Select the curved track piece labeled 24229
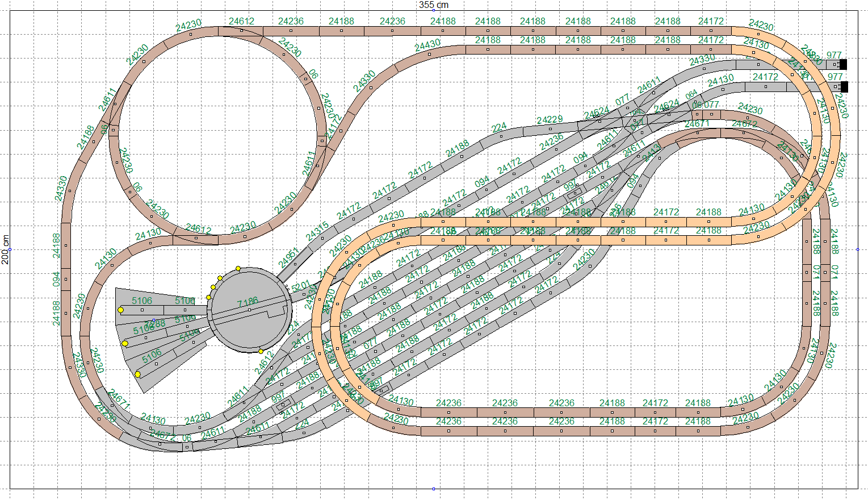868x500 pixels. (550, 130)
